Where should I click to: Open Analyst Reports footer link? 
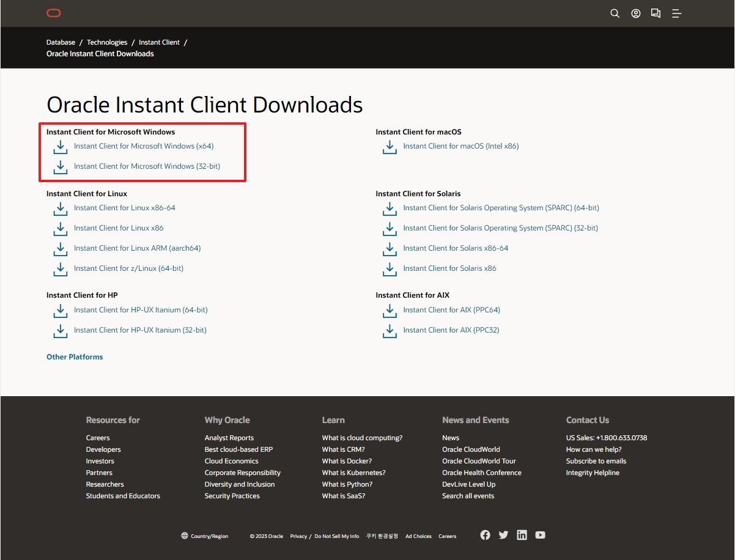click(x=229, y=438)
